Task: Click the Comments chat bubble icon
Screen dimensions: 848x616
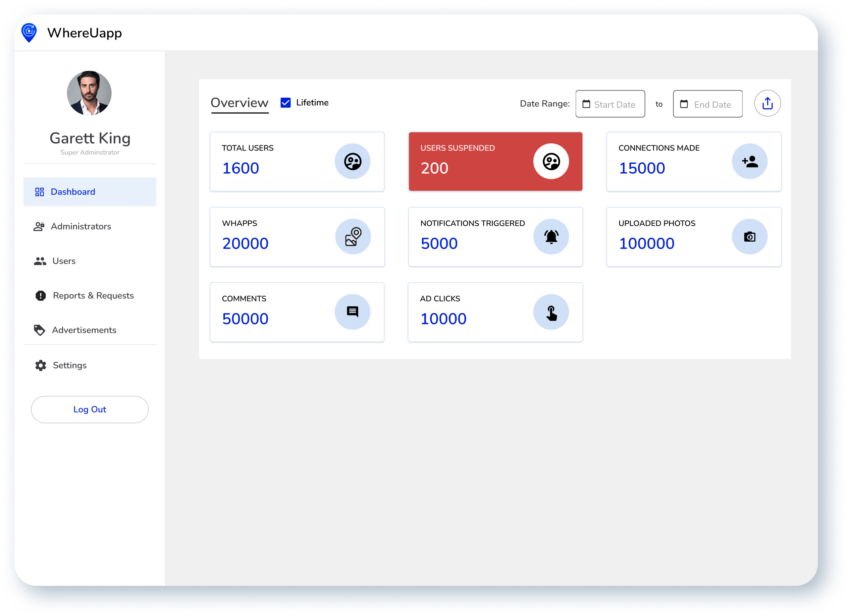Action: [x=352, y=312]
